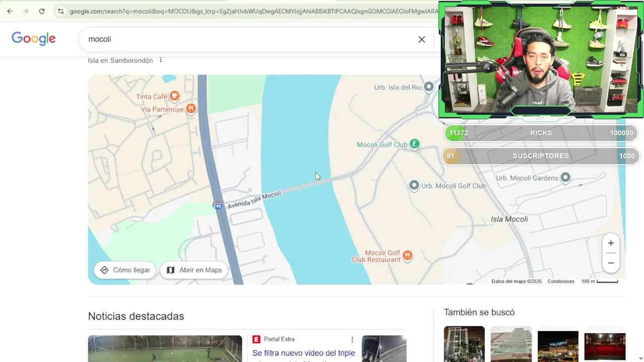Click the Mocolí Golf Club green pin

point(414,144)
